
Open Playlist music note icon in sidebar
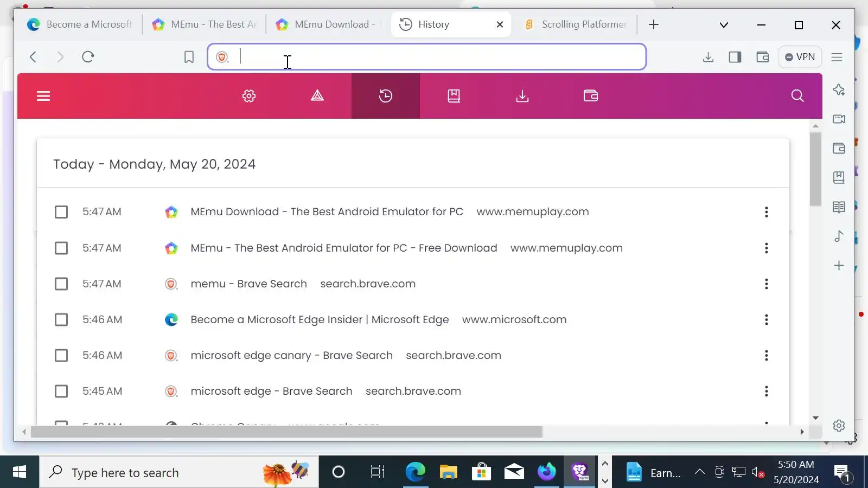(x=839, y=236)
